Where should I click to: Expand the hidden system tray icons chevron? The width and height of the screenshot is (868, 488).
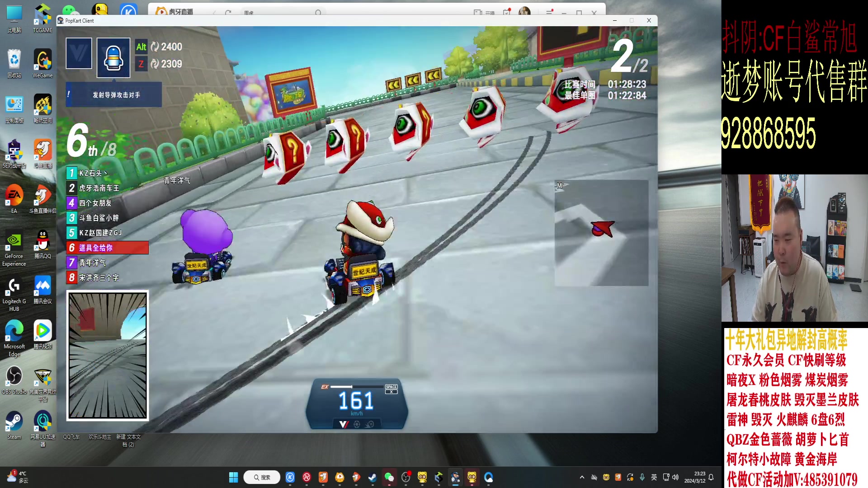tap(582, 477)
